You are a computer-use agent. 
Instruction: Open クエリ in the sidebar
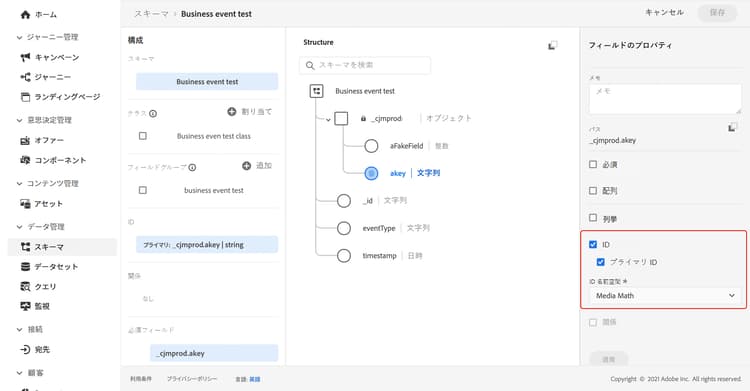(38, 287)
